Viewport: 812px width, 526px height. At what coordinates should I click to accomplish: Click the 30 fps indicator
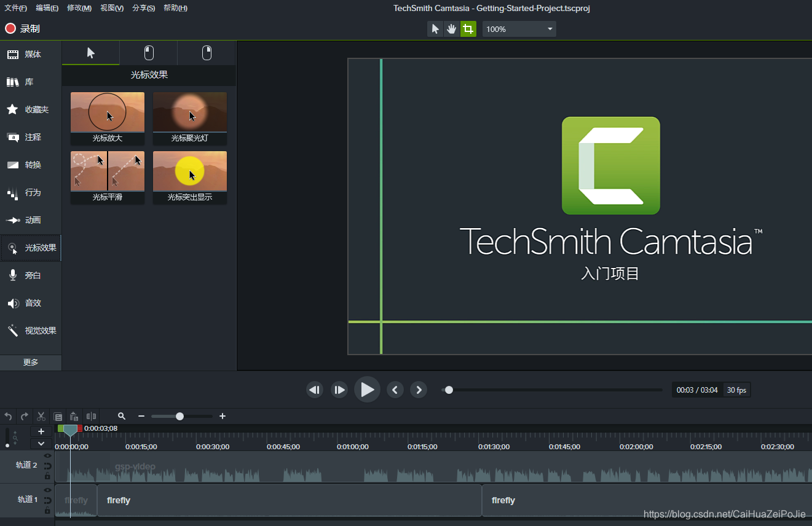coord(736,390)
